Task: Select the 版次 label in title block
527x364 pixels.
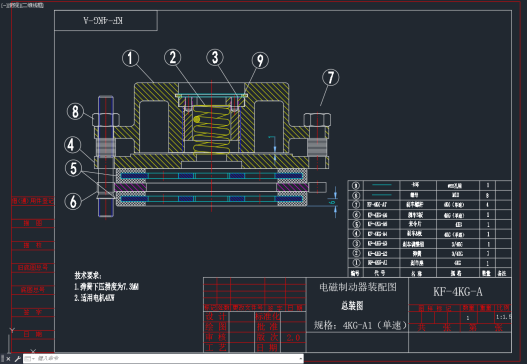Action: (x=268, y=337)
